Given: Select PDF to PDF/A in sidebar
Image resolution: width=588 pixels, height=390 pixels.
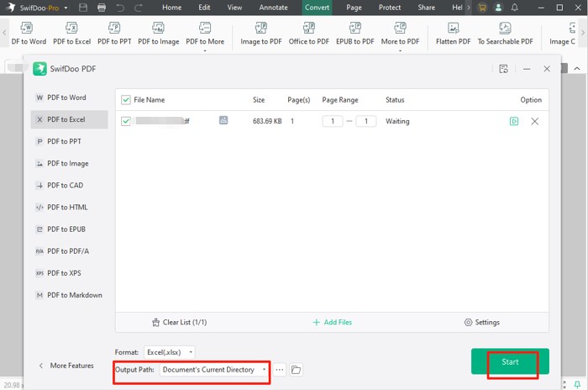Looking at the screenshot, I should 70,251.
